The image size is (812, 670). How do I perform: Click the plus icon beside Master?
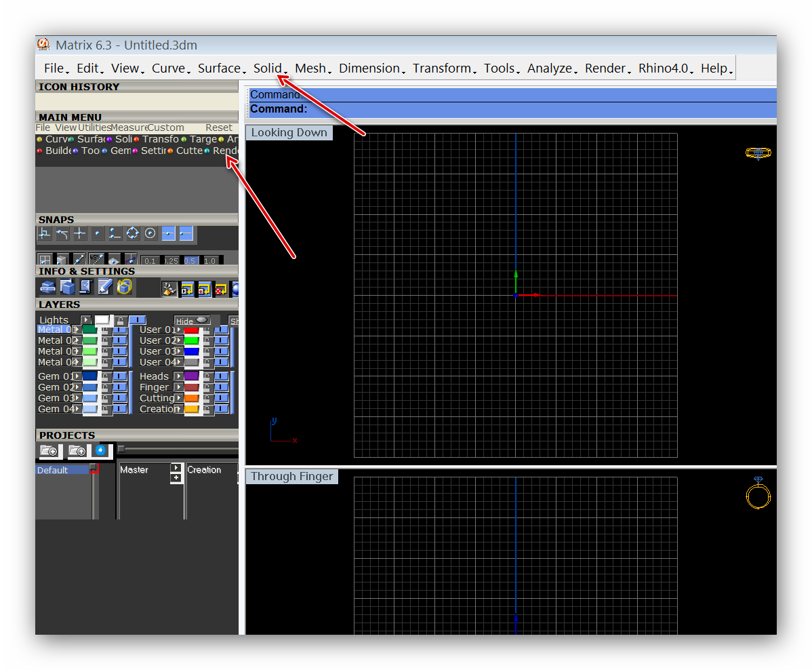tap(176, 478)
